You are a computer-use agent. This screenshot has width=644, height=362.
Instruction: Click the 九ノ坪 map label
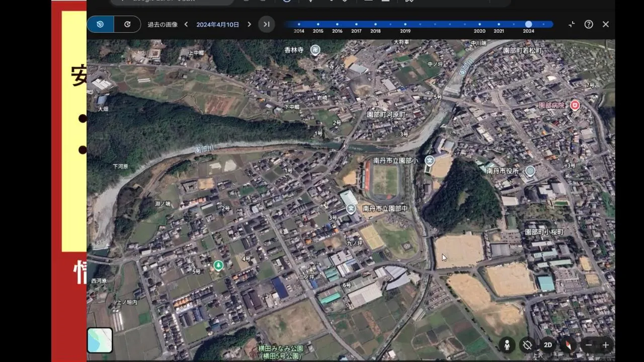(x=355, y=243)
